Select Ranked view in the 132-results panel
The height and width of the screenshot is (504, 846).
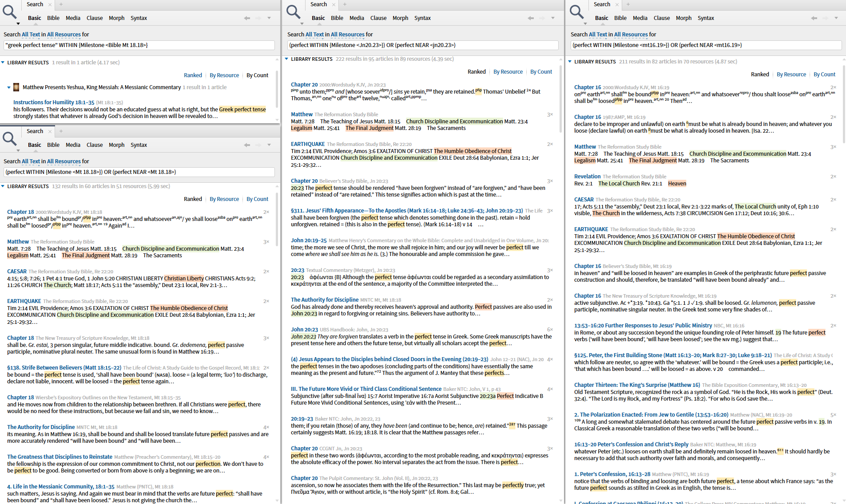(193, 199)
